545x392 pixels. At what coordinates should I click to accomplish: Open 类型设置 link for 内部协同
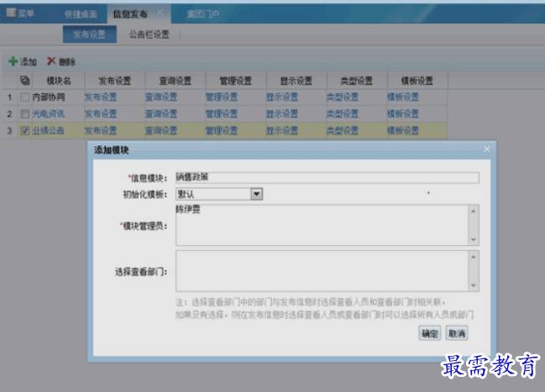343,97
